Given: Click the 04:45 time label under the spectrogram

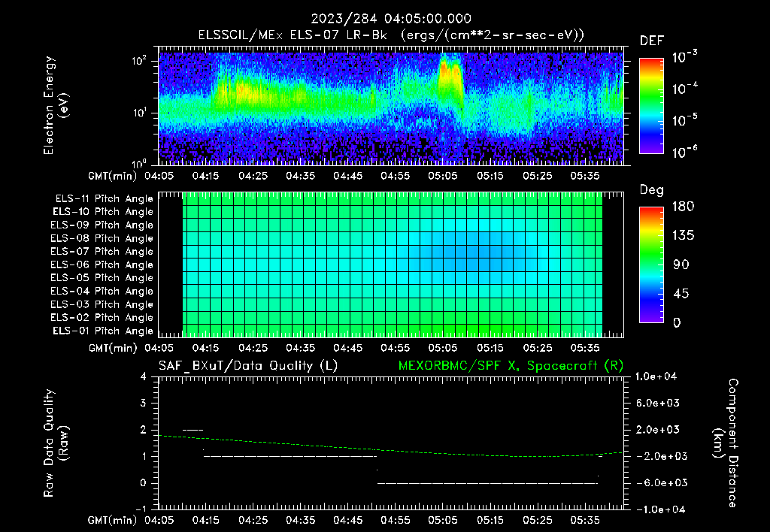Looking at the screenshot, I should pyautogui.click(x=348, y=176).
